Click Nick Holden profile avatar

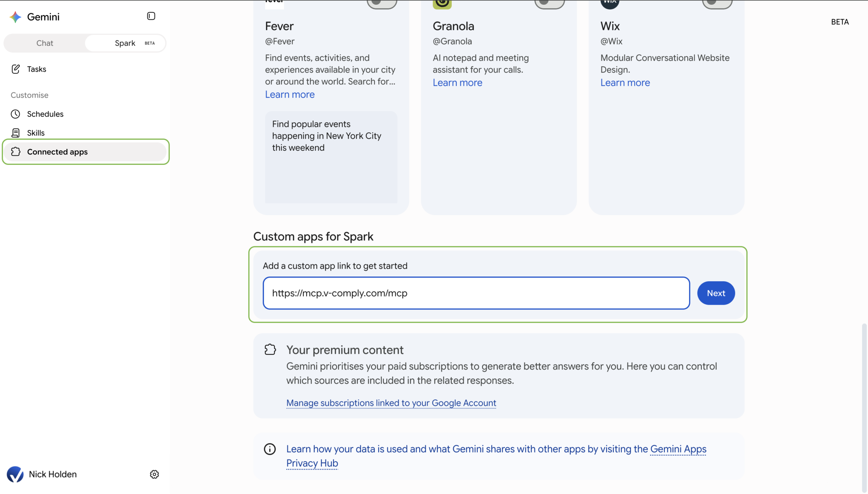click(15, 474)
